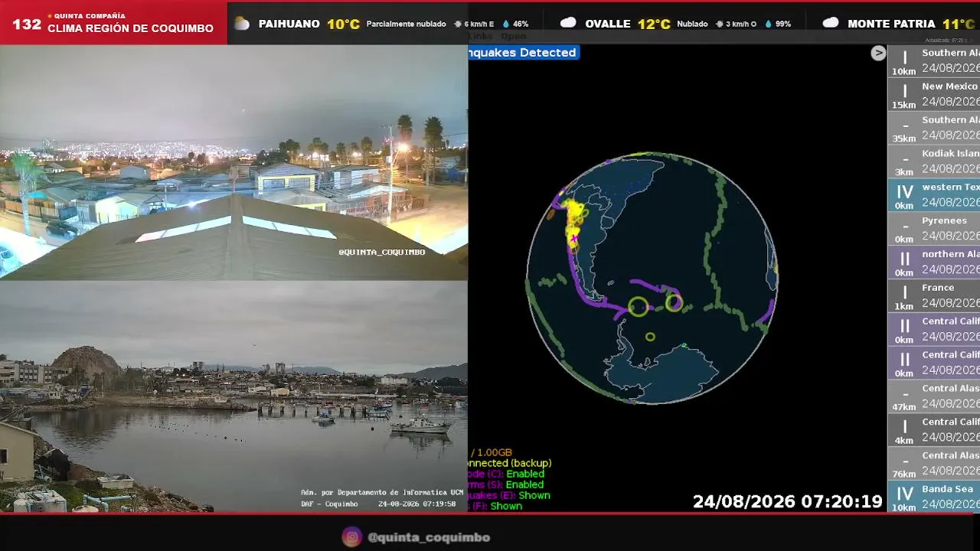Select the Central Alaska 76km earthquake entry
Screen dimensions: 980x551
[934, 463]
